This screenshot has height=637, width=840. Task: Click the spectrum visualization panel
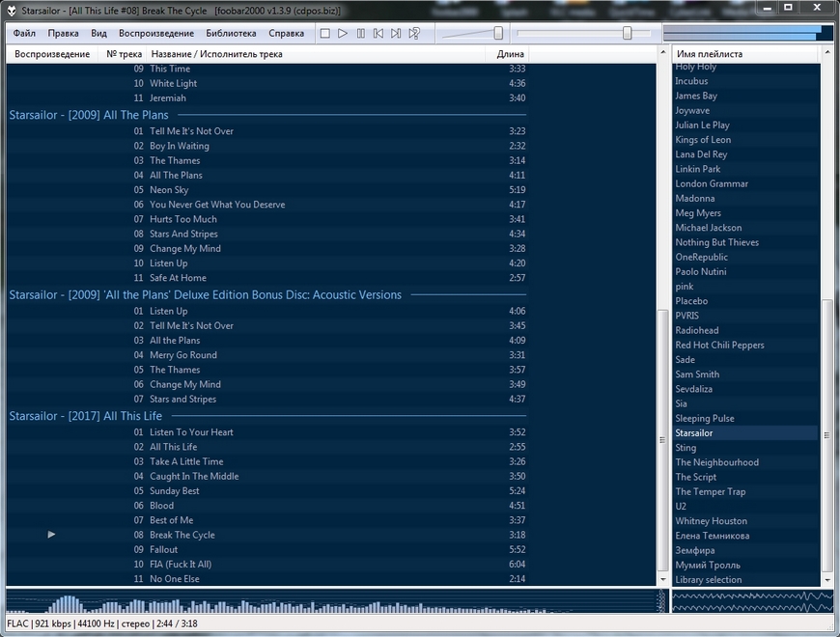(336, 601)
